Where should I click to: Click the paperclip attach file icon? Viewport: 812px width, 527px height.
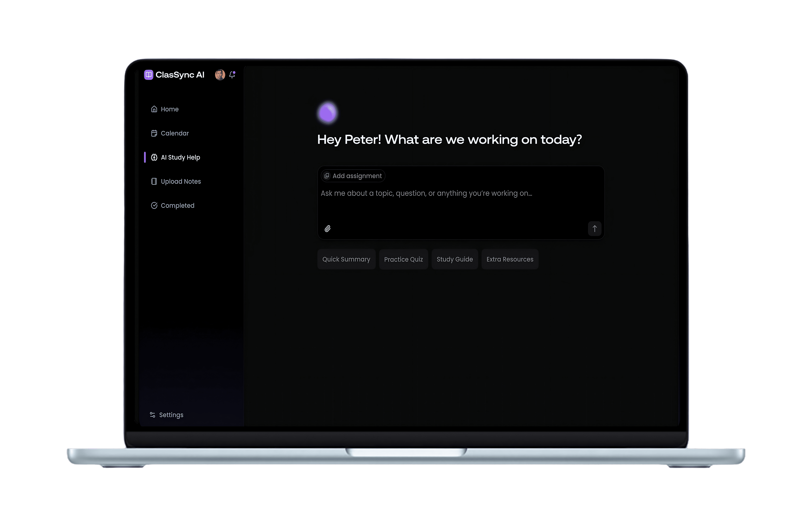[x=328, y=229]
